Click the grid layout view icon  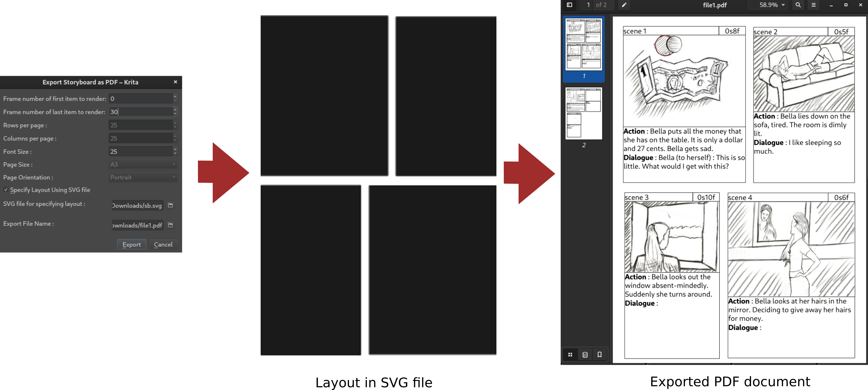coord(570,354)
